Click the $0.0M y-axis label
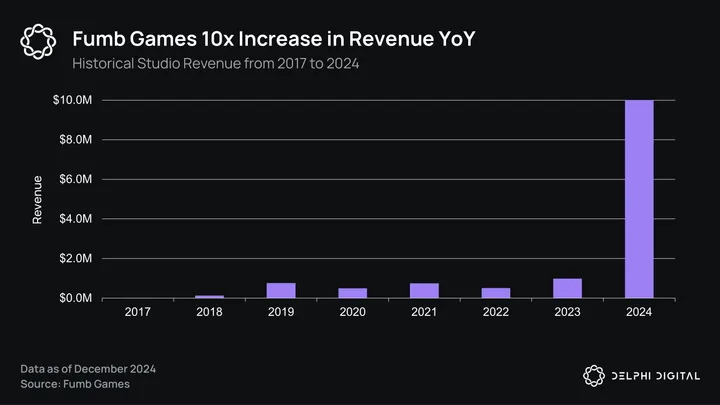The height and width of the screenshot is (405, 720). tap(75, 298)
